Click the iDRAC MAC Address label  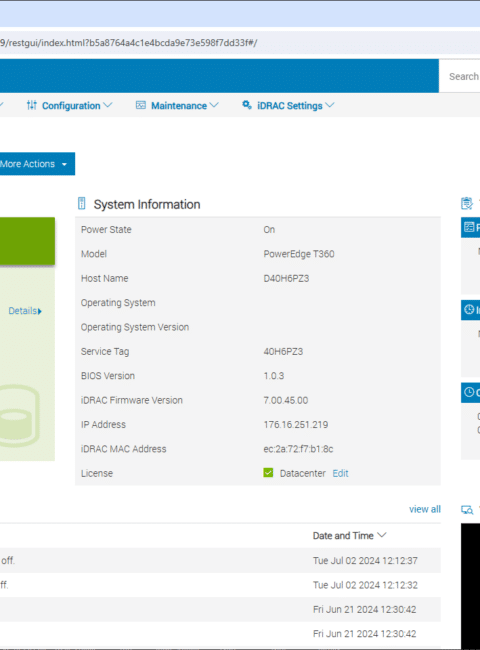[x=124, y=449]
